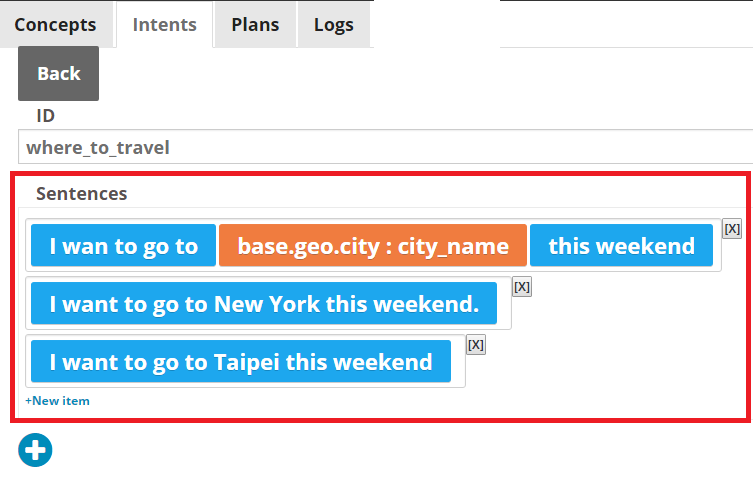Click the standalone "this weekend" blue chip
The image size is (753, 486).
pyautogui.click(x=621, y=245)
